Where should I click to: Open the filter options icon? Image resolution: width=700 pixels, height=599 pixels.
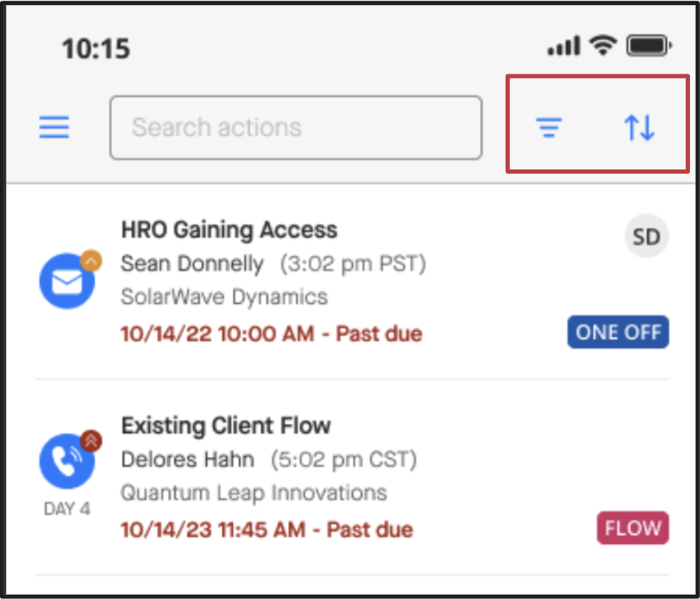(x=549, y=129)
